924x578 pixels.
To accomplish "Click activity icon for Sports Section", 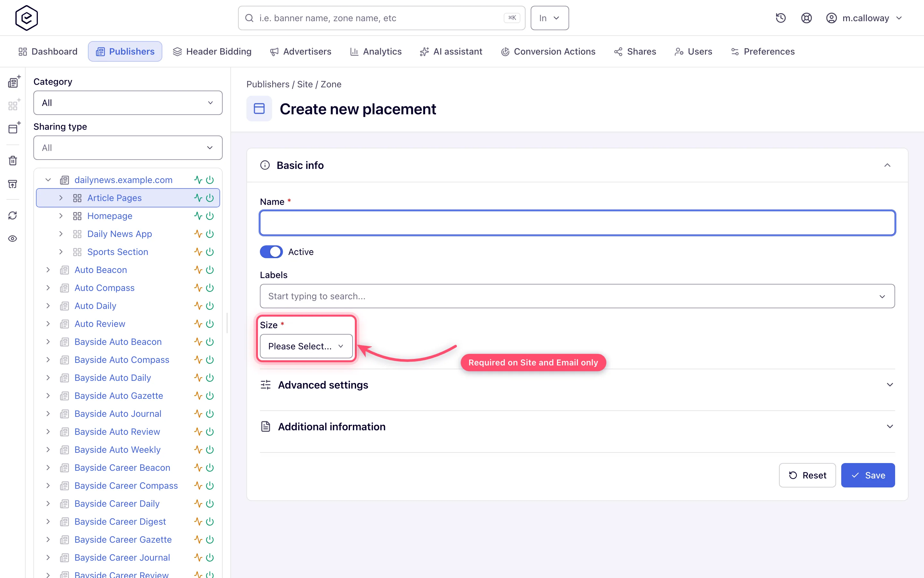I will pyautogui.click(x=198, y=252).
